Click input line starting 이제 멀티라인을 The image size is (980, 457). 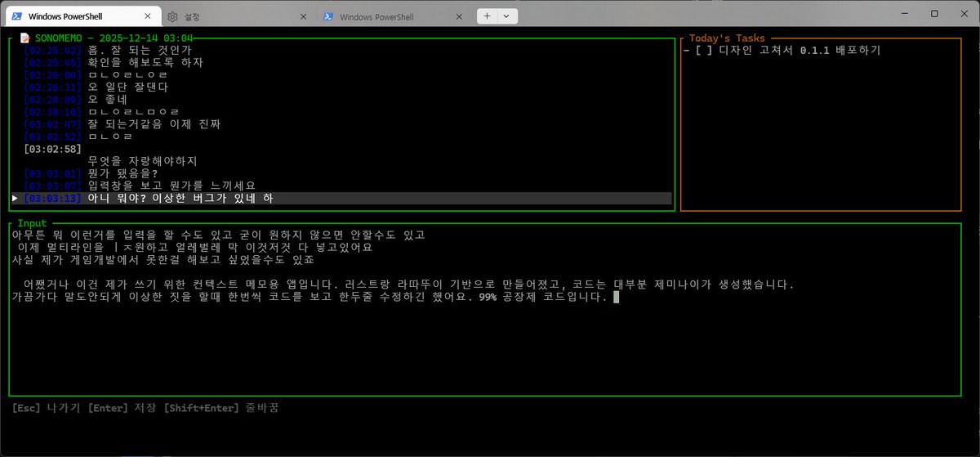(195, 247)
